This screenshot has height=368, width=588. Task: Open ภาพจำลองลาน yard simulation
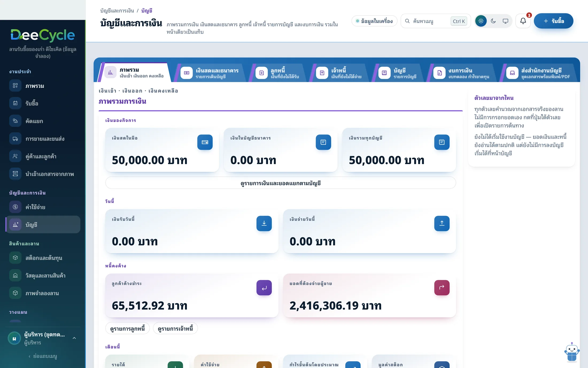point(43,293)
